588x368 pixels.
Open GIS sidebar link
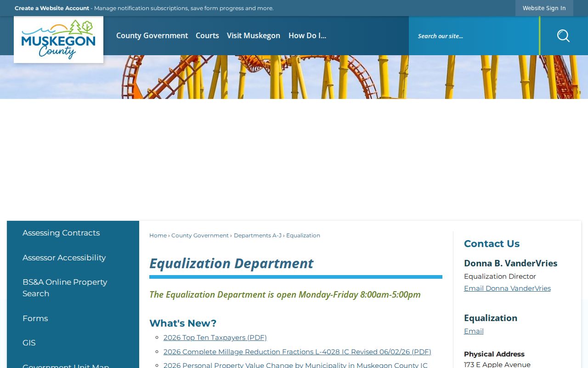(x=29, y=343)
